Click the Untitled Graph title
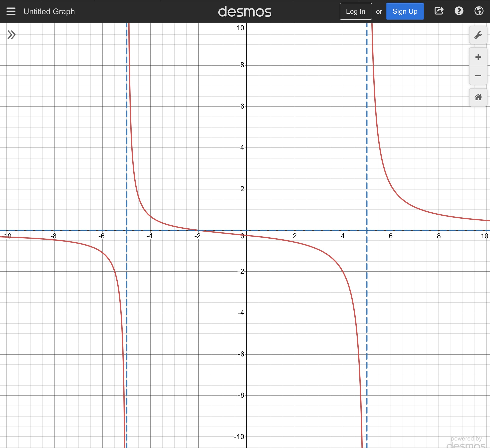 [49, 11]
